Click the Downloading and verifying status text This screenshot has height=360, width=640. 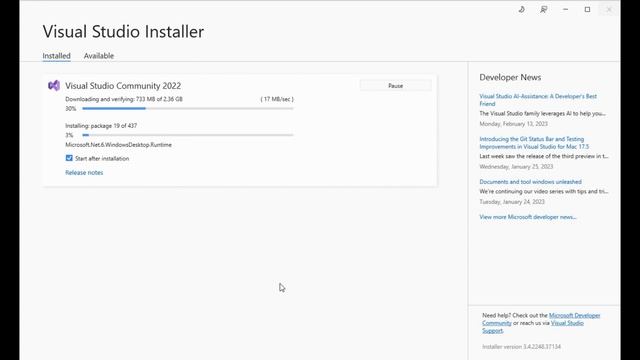(124, 99)
